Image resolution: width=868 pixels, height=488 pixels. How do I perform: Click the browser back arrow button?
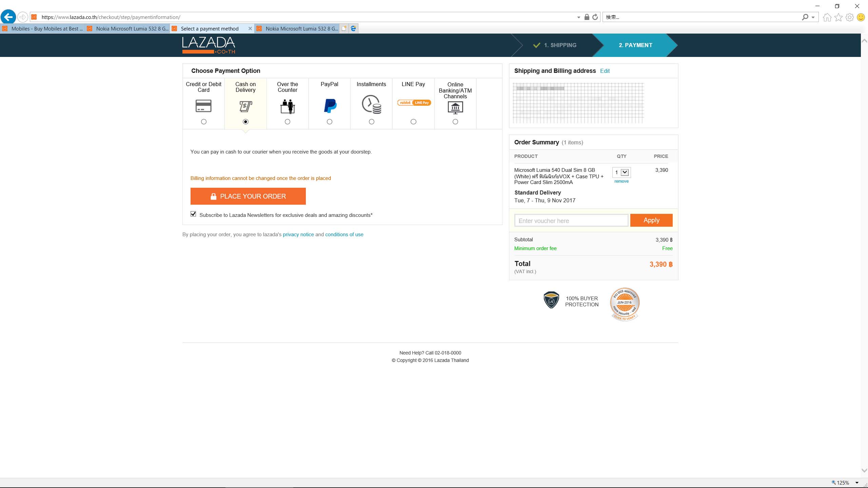pyautogui.click(x=8, y=17)
